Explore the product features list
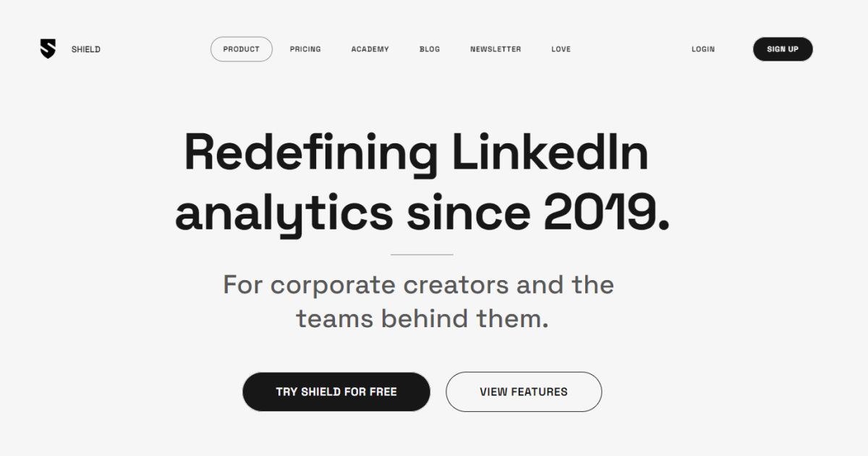868x456 pixels. coord(524,392)
